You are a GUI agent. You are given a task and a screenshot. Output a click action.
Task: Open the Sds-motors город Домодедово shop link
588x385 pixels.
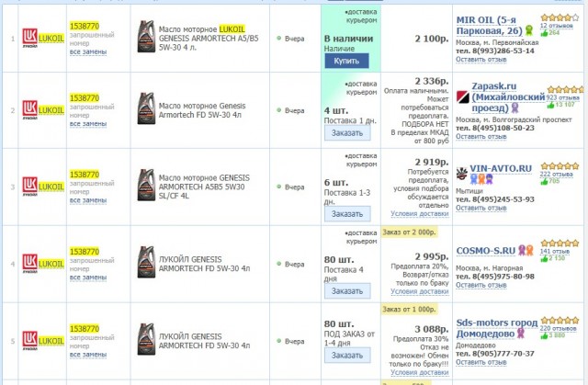click(497, 328)
